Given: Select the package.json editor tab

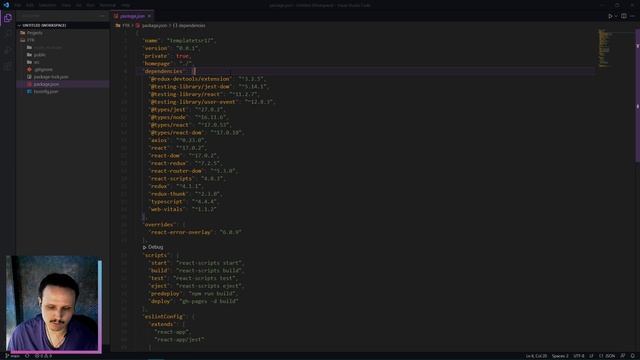Looking at the screenshot, I should [133, 16].
